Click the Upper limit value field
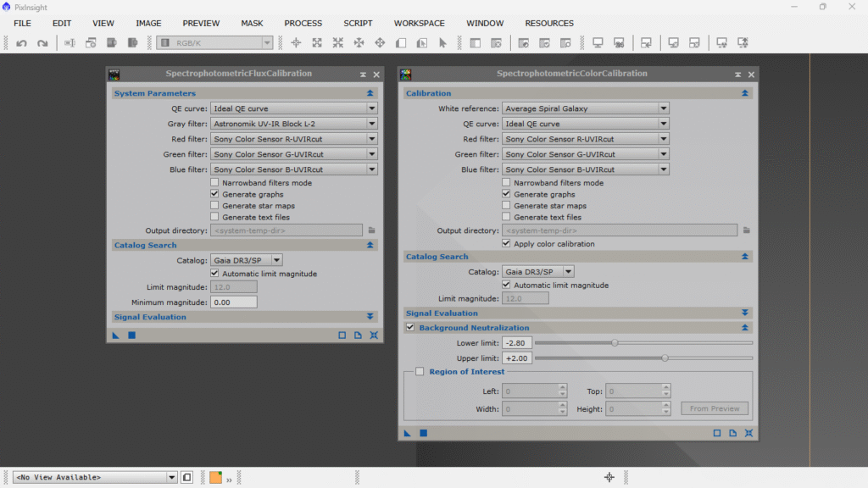The width and height of the screenshot is (868, 488). [517, 358]
